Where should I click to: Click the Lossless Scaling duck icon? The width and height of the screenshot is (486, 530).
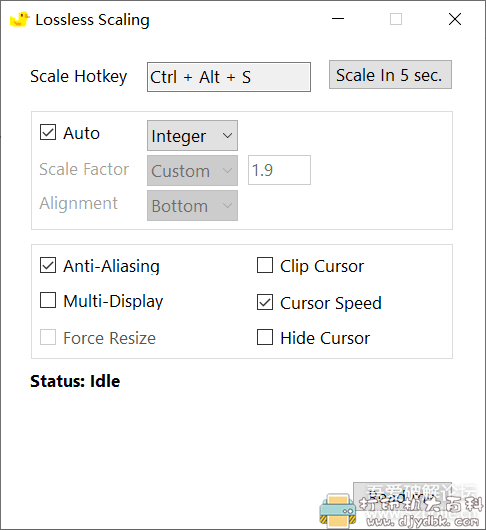pos(20,19)
